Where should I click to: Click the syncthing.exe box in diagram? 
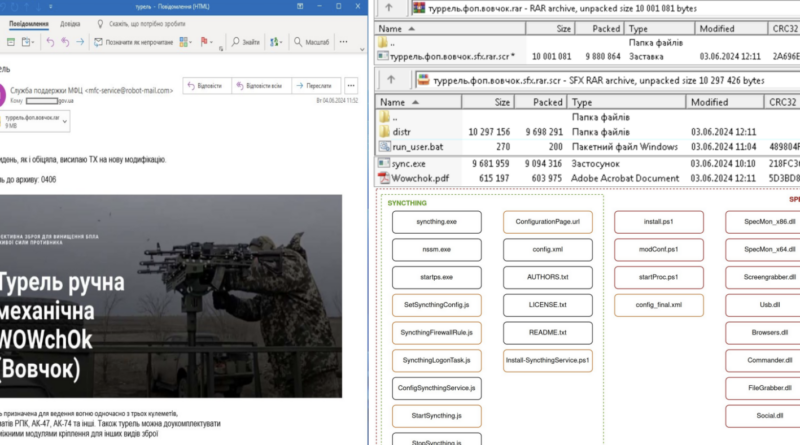(x=436, y=222)
